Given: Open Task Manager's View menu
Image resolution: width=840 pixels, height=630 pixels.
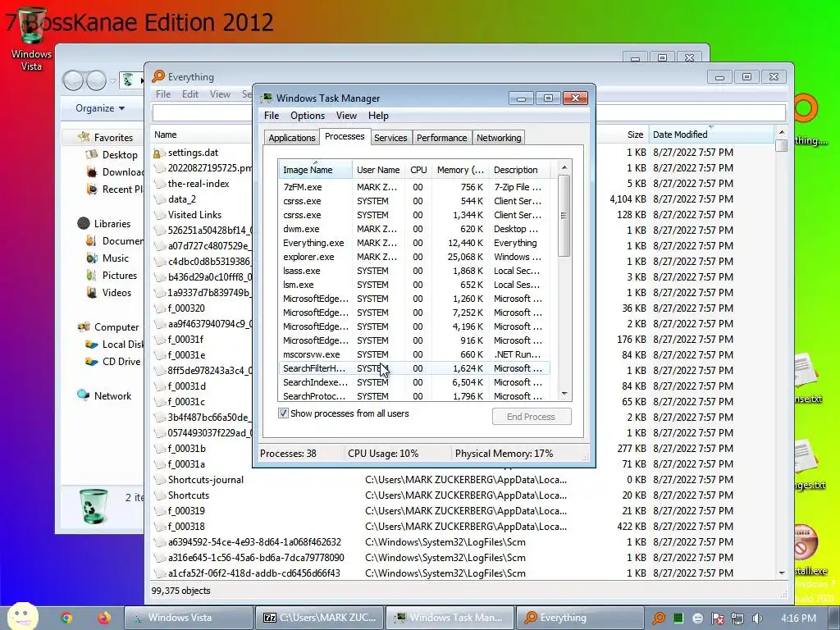Looking at the screenshot, I should click(347, 116).
